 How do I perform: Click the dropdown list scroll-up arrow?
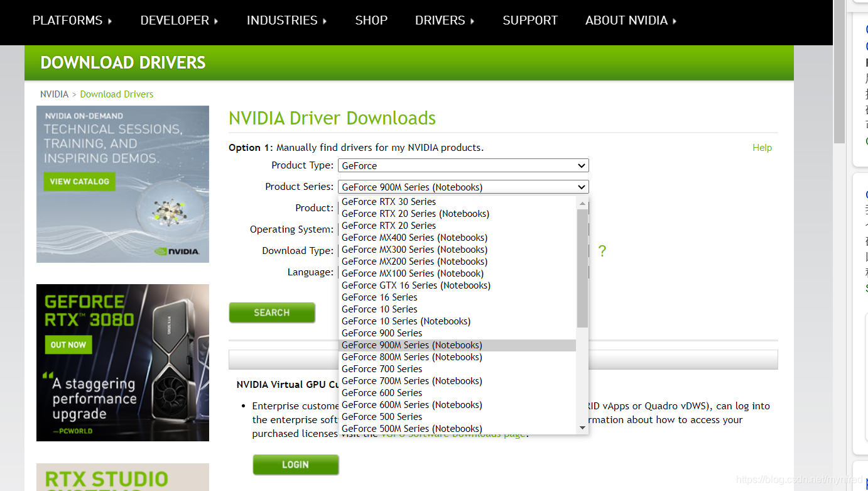tap(582, 202)
